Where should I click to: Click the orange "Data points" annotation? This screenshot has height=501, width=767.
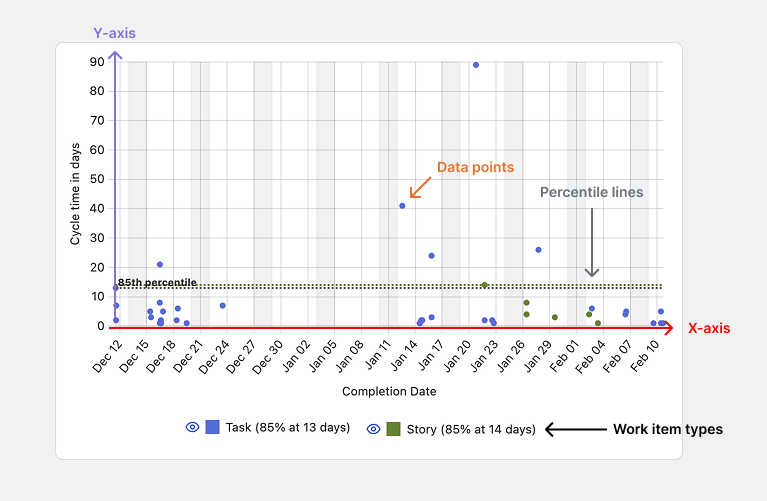coord(474,168)
